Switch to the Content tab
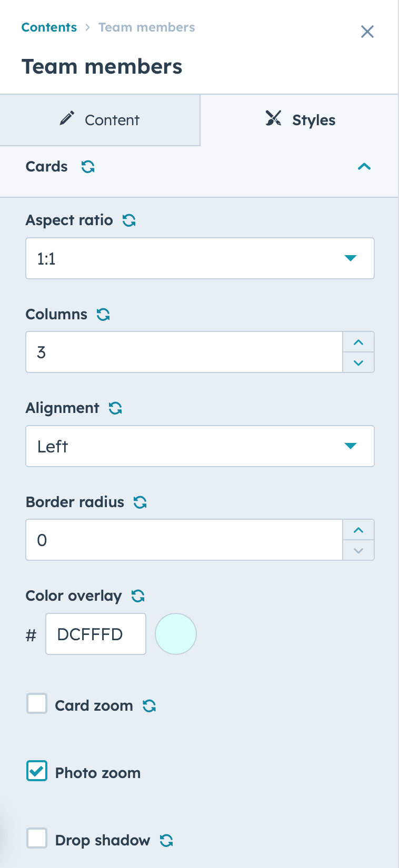The width and height of the screenshot is (399, 868). (x=100, y=120)
